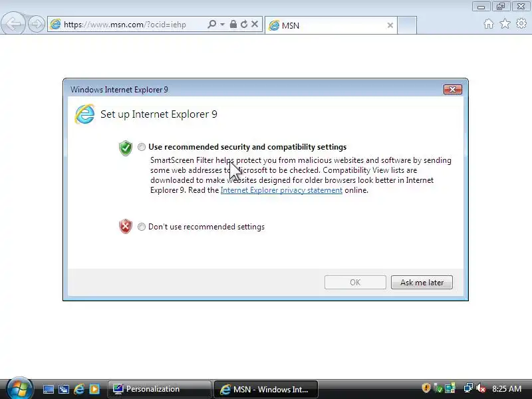Open the Tools gear menu

(521, 23)
